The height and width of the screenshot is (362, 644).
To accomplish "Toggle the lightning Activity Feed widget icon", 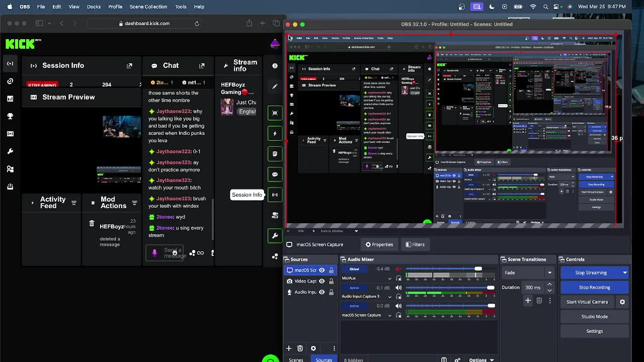I will tap(275, 133).
